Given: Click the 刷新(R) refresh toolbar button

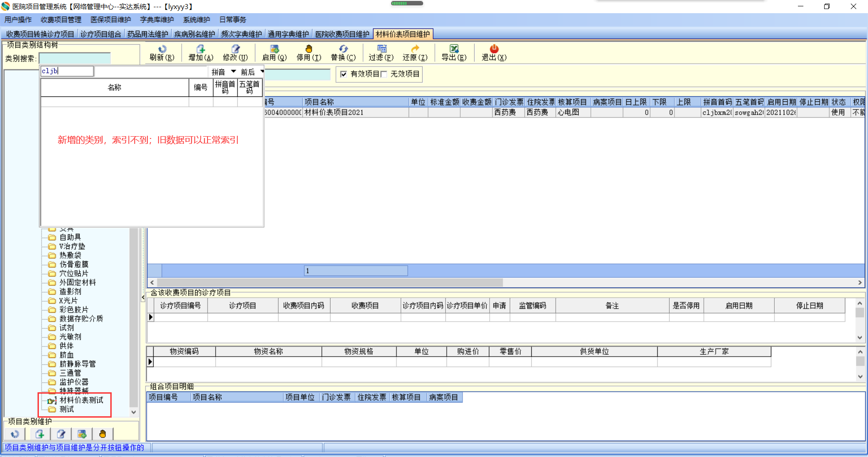Looking at the screenshot, I should (162, 52).
